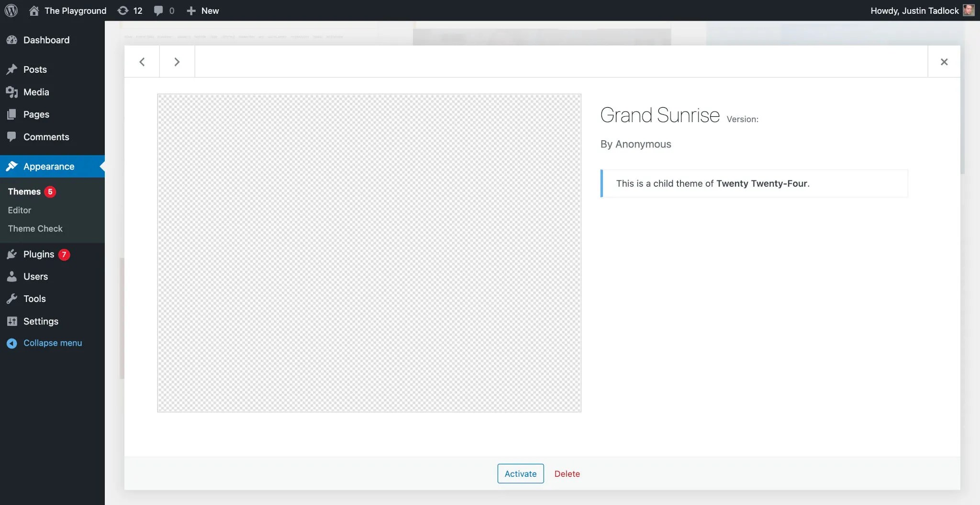Switch to the Theme Check page

pyautogui.click(x=34, y=228)
